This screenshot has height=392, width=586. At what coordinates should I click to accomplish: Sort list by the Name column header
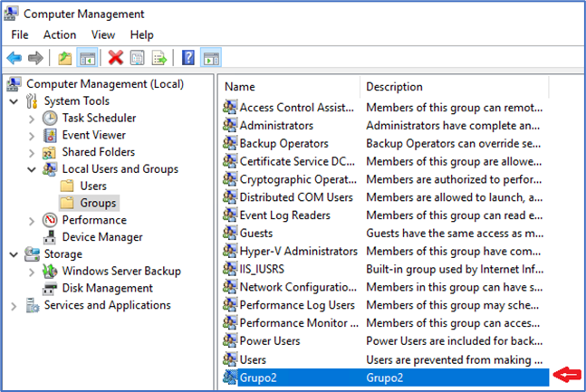click(290, 87)
